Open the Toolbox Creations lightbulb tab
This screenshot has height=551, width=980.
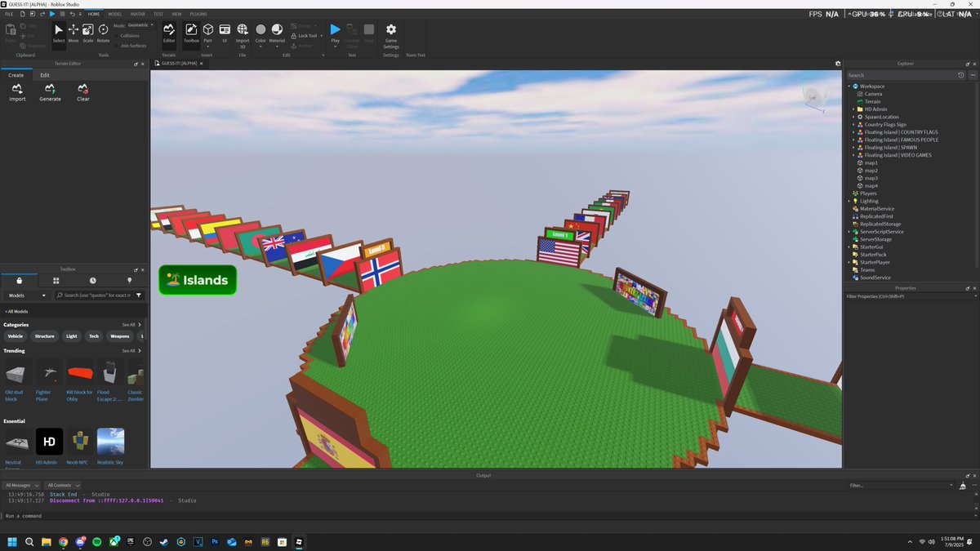[129, 280]
